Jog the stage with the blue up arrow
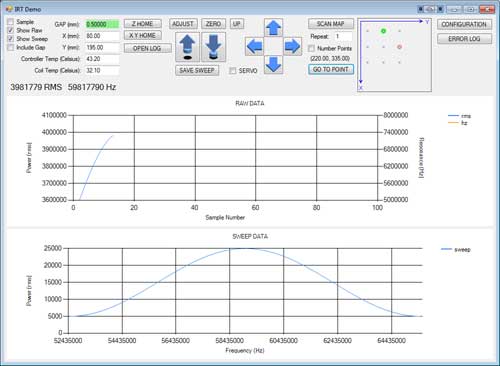 click(273, 28)
